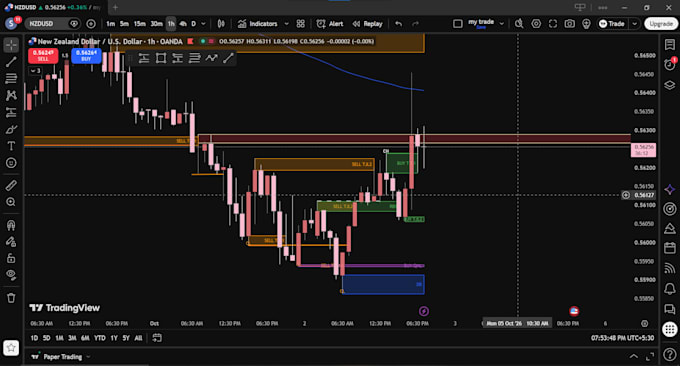Toggle lock all drawings
Viewport: 680px width, 366px height.
pos(11,258)
